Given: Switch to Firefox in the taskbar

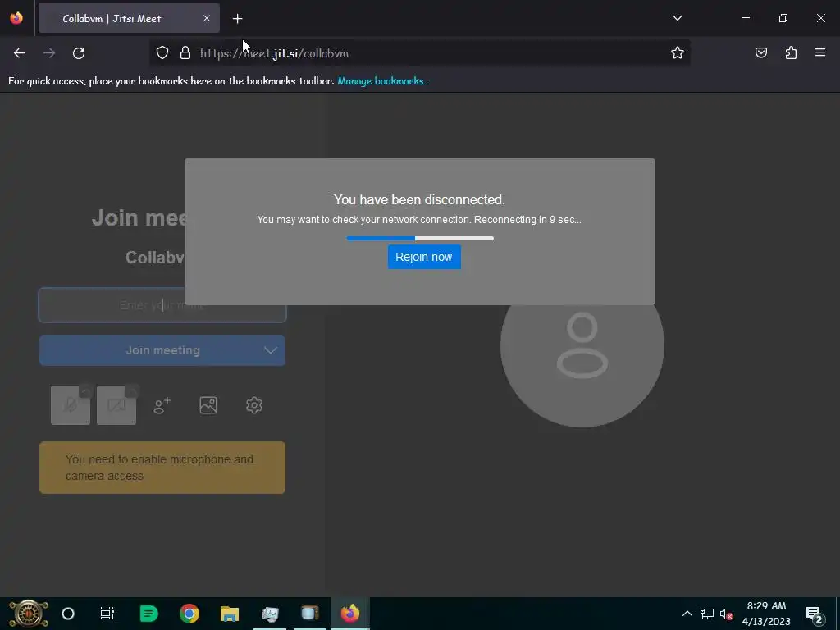Looking at the screenshot, I should click(349, 614).
